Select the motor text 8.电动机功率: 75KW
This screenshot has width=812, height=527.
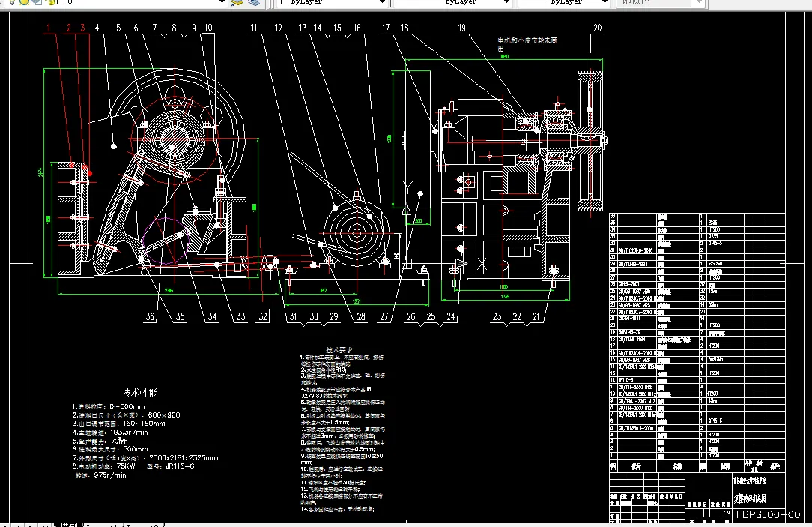click(103, 466)
